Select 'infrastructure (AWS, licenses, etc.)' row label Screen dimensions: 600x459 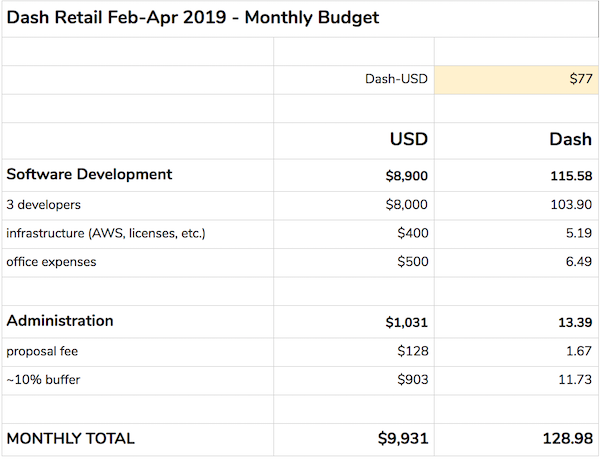pos(106,233)
